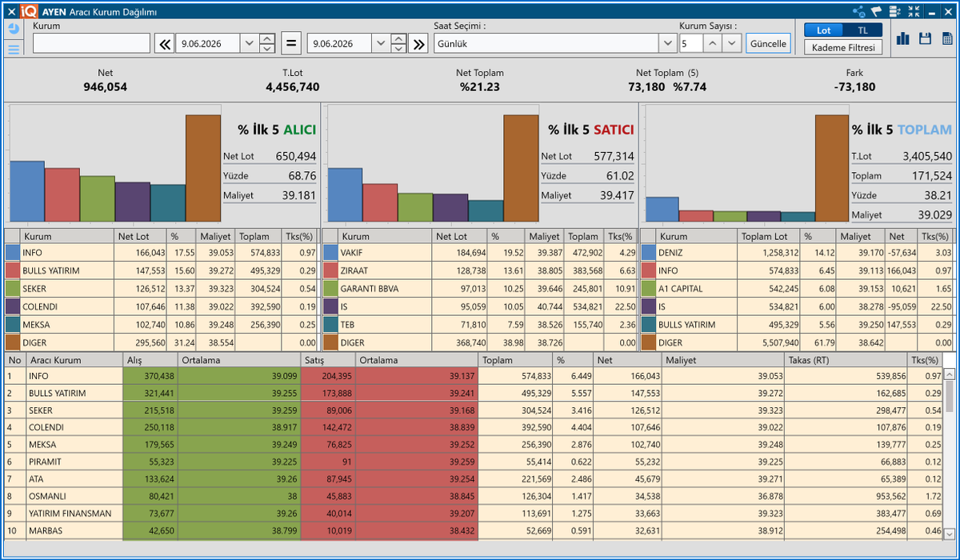Viewport: 960px width, 560px height.
Task: Increase the end date by one
Action: click(x=398, y=38)
